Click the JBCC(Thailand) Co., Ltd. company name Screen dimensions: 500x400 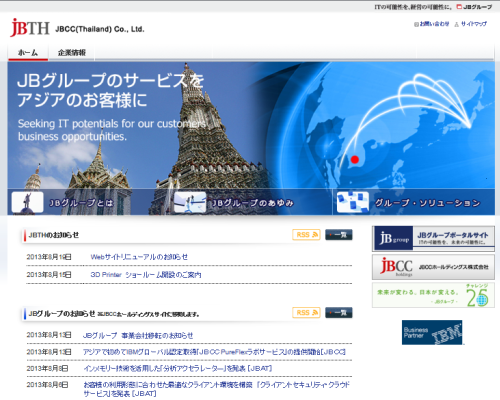coord(100,29)
